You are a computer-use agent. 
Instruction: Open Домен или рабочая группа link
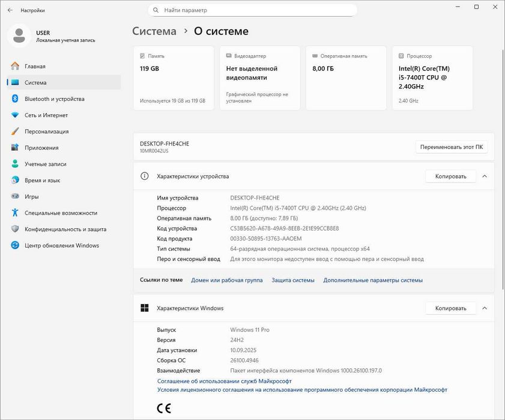(x=226, y=280)
